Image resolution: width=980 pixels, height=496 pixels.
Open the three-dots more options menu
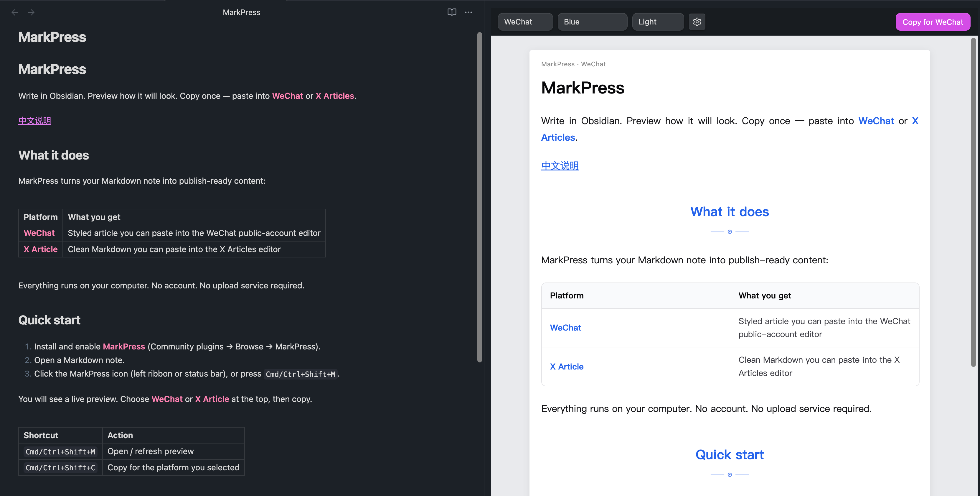point(468,13)
